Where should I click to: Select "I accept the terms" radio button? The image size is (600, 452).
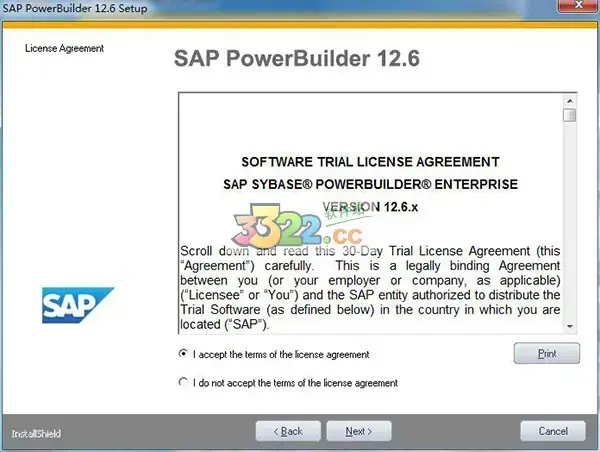(x=183, y=354)
